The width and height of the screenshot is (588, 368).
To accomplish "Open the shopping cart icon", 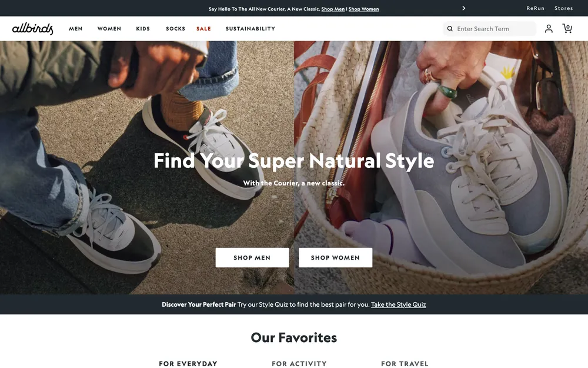I will (567, 28).
